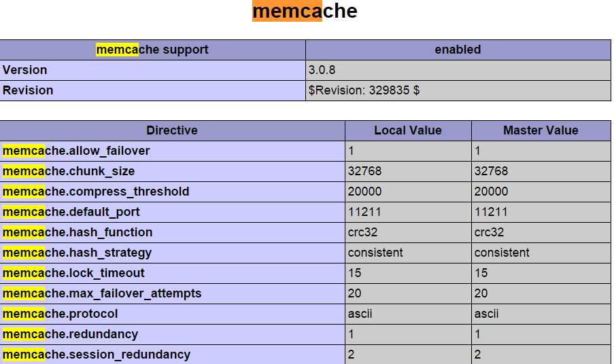The width and height of the screenshot is (614, 364).
Task: Click the memcache page heading
Action: [x=305, y=11]
